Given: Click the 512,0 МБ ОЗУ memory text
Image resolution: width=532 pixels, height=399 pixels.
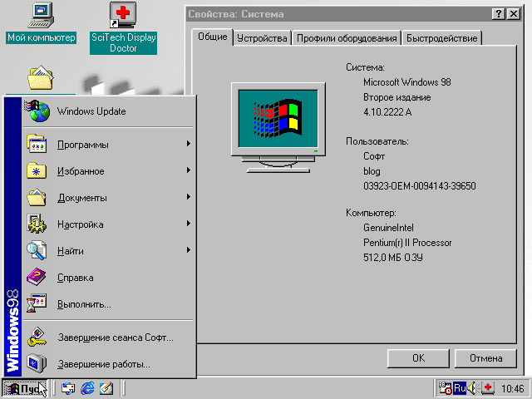Looking at the screenshot, I should (393, 258).
